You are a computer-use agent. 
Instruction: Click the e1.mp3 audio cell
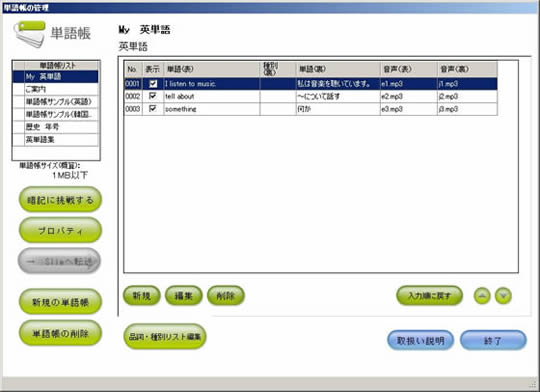409,84
